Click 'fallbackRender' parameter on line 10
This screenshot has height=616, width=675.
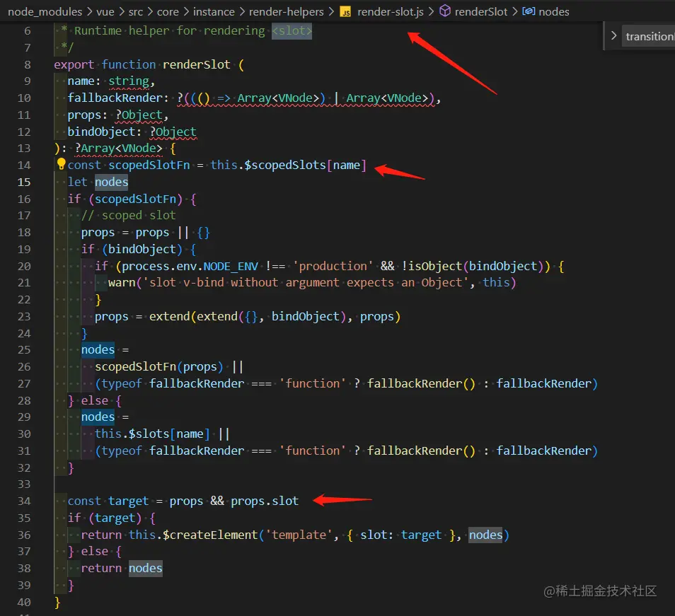[x=115, y=98]
